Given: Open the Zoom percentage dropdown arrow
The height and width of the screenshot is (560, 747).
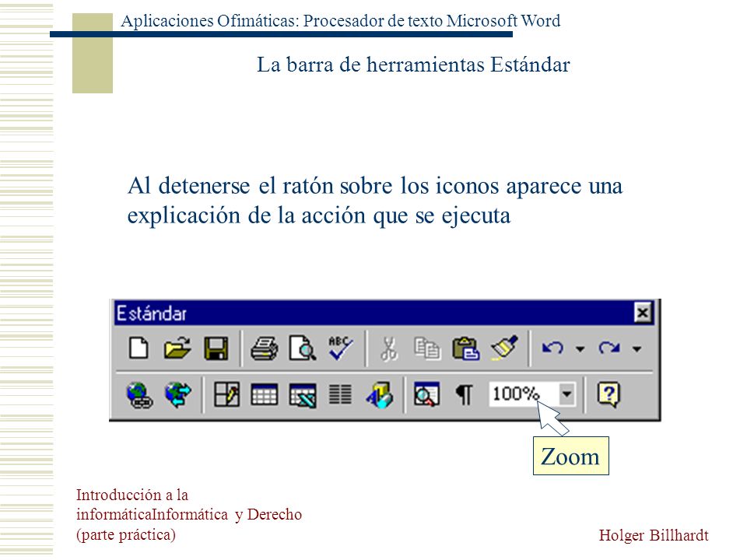Looking at the screenshot, I should pyautogui.click(x=566, y=394).
